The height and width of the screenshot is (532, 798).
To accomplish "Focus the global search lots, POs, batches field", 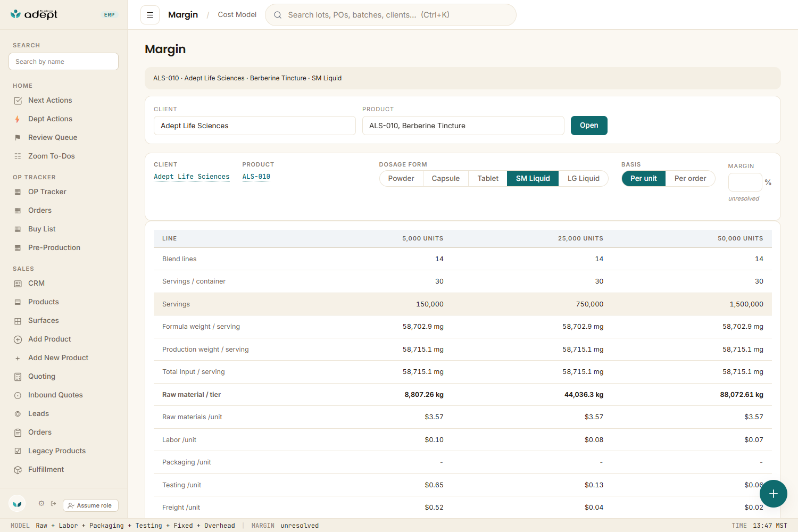I will point(390,15).
